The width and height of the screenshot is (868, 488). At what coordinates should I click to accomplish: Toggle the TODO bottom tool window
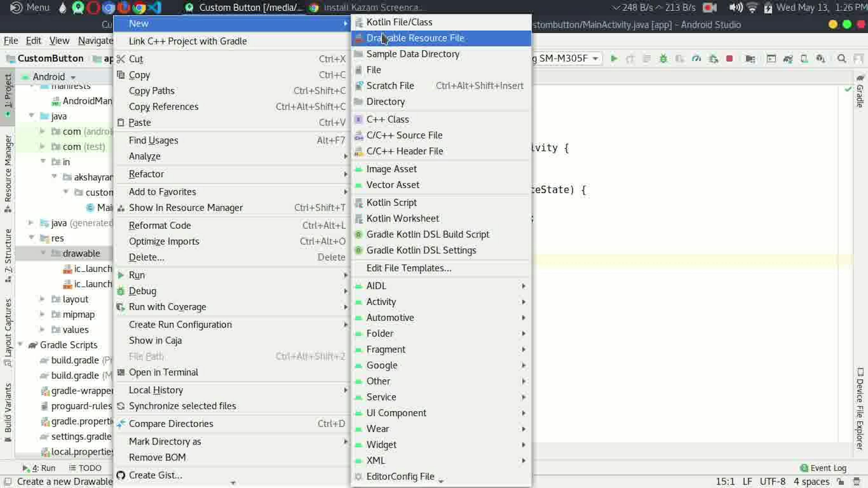[85, 468]
